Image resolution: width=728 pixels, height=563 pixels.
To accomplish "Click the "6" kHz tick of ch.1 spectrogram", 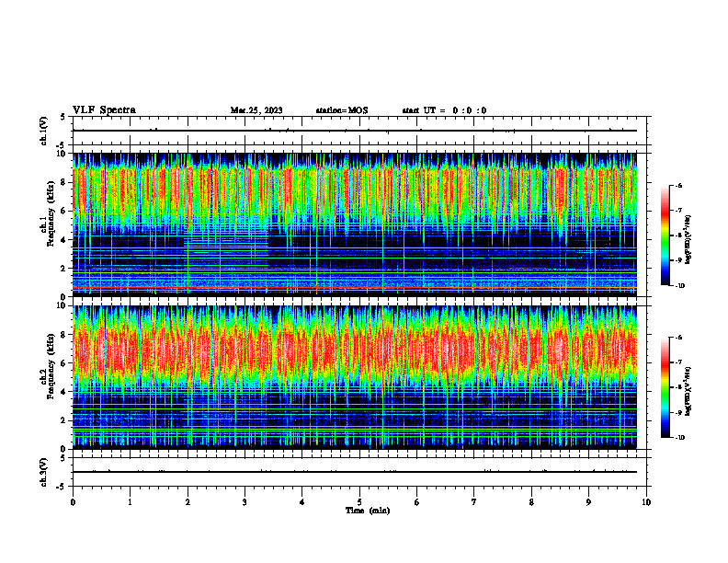I will pyautogui.click(x=63, y=211).
